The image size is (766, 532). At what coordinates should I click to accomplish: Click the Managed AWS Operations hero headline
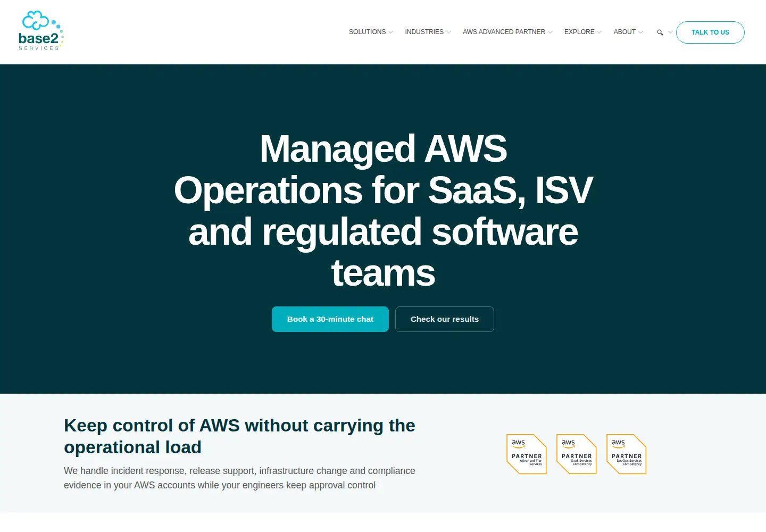point(383,211)
